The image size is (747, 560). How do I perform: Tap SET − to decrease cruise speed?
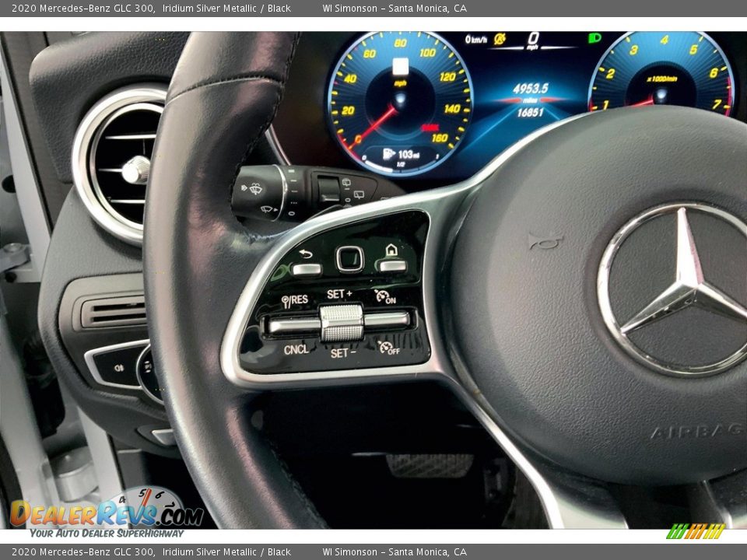pos(343,353)
